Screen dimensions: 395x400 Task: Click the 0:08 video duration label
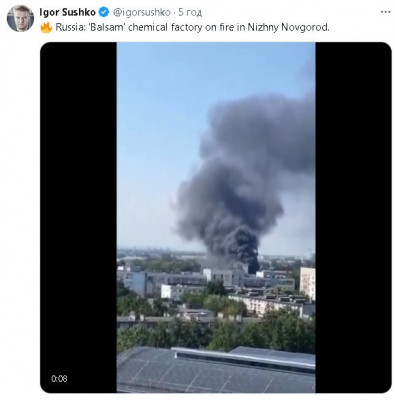point(59,379)
